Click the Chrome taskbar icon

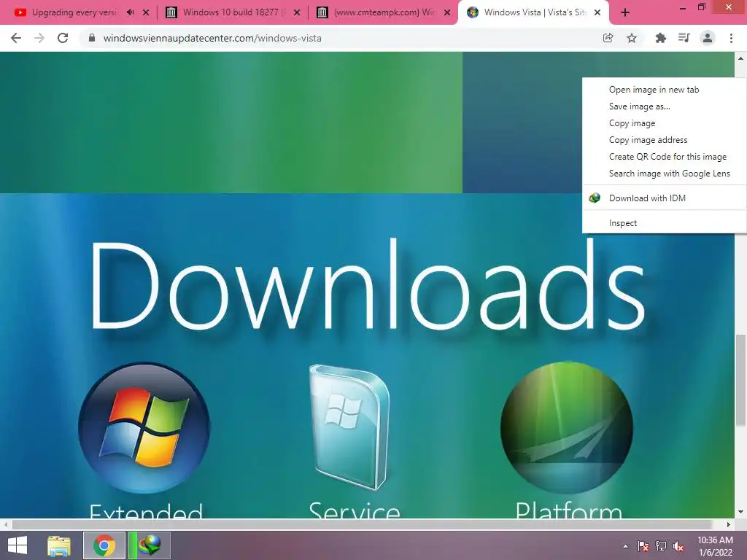pos(104,545)
